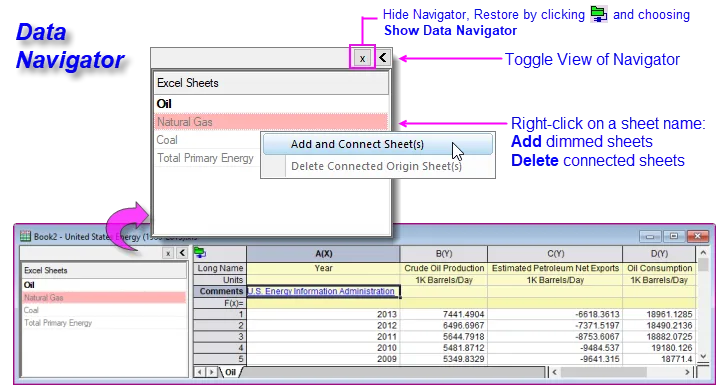Choose Delete Connected Origin Sheet(s)
Screen dimensions: 716x385
(378, 166)
